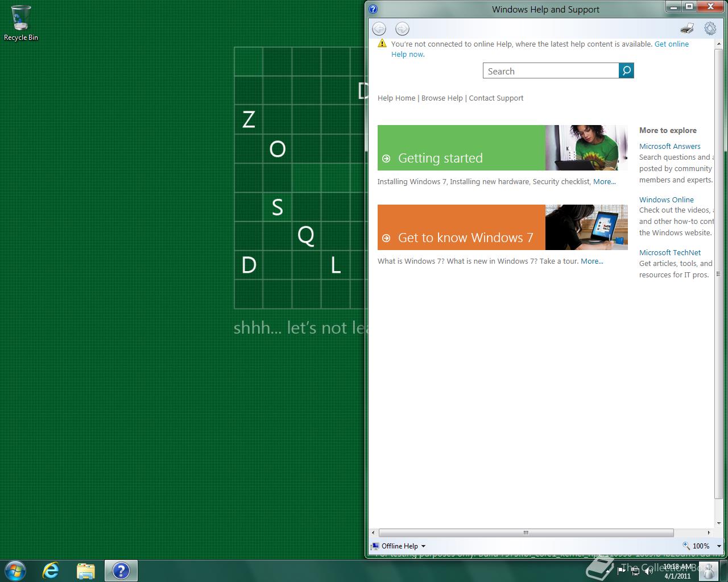Click the letter Z tile on desktop grid
Image resolution: width=728 pixels, height=582 pixels.
coord(249,120)
